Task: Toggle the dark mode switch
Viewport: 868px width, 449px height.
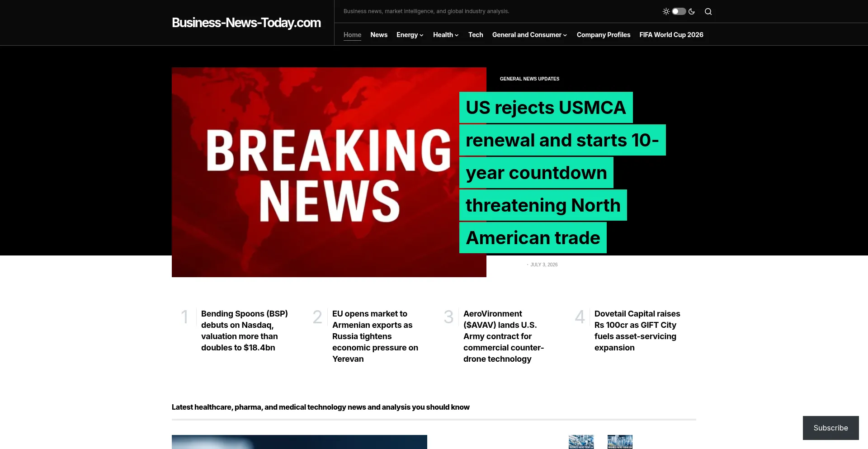Action: point(679,11)
